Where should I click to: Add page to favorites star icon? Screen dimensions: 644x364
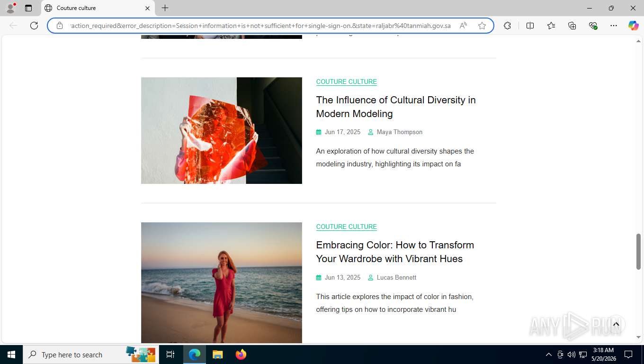[482, 26]
